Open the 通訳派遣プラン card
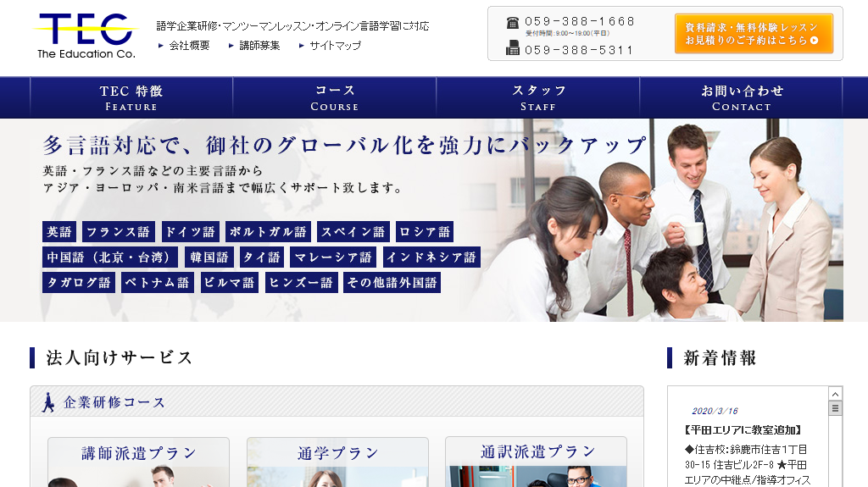Screen dimensions: 868x487 [537, 462]
